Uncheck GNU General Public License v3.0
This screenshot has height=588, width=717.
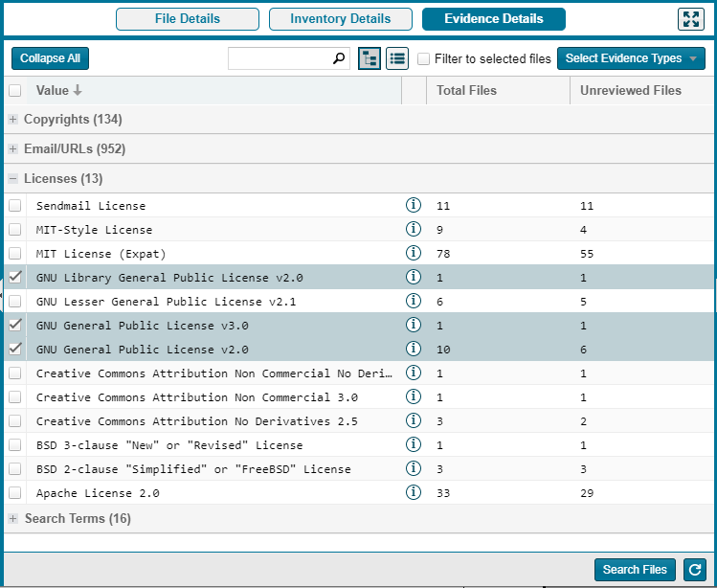tap(15, 326)
